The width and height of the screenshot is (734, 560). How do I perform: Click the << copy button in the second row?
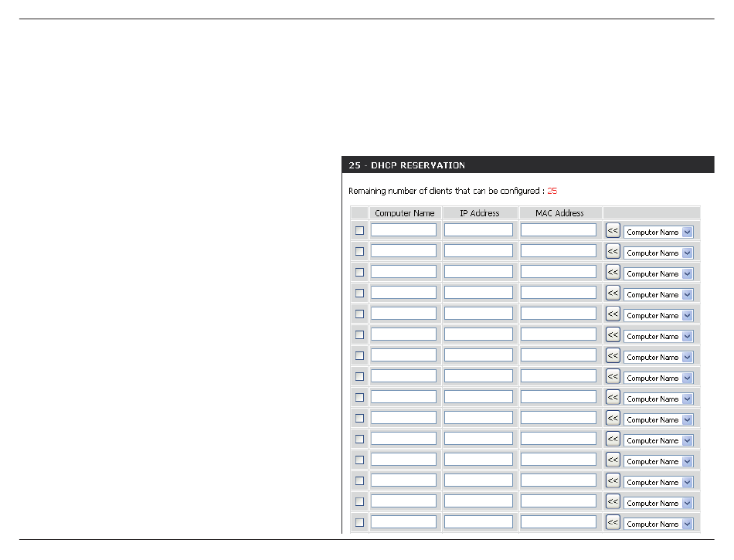(x=613, y=251)
